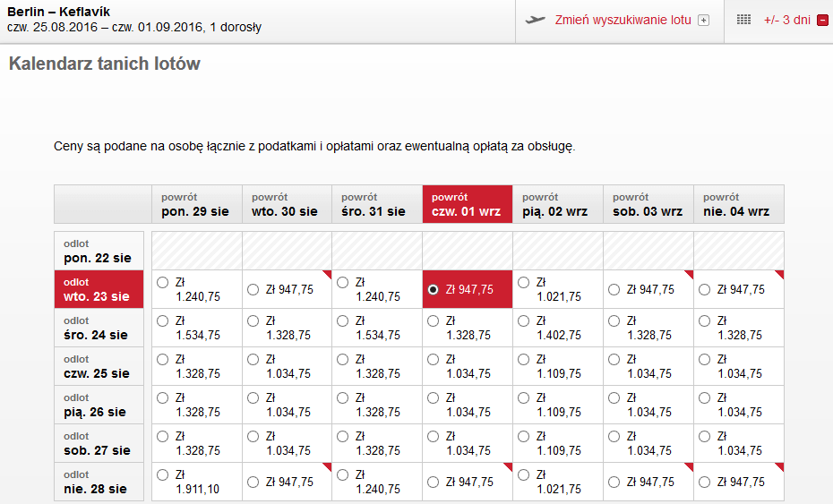Expand flight search with the plus icon
833x504 pixels.
coord(703,21)
